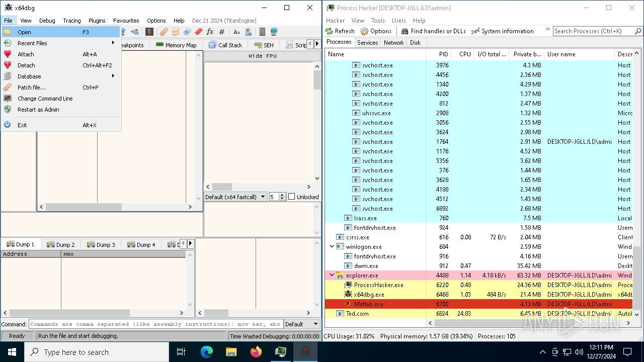Screen dimensions: 644x362
Task: Click the volume icon in system tray
Action: 579,352
